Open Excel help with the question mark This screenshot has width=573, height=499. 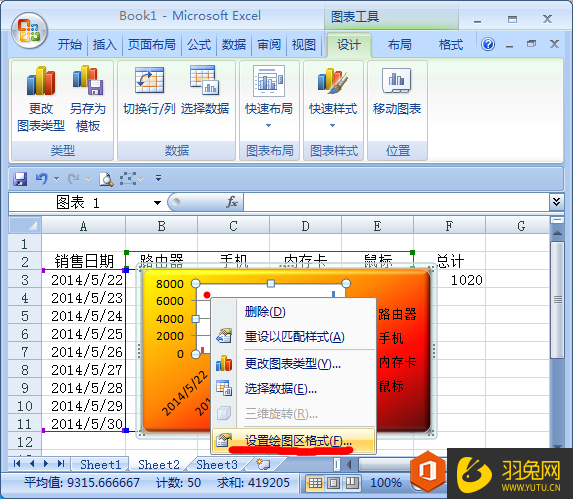tap(488, 45)
